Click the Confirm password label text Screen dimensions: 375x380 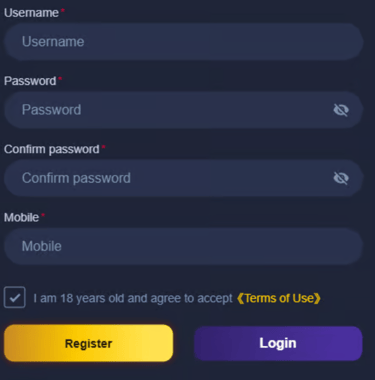click(52, 149)
